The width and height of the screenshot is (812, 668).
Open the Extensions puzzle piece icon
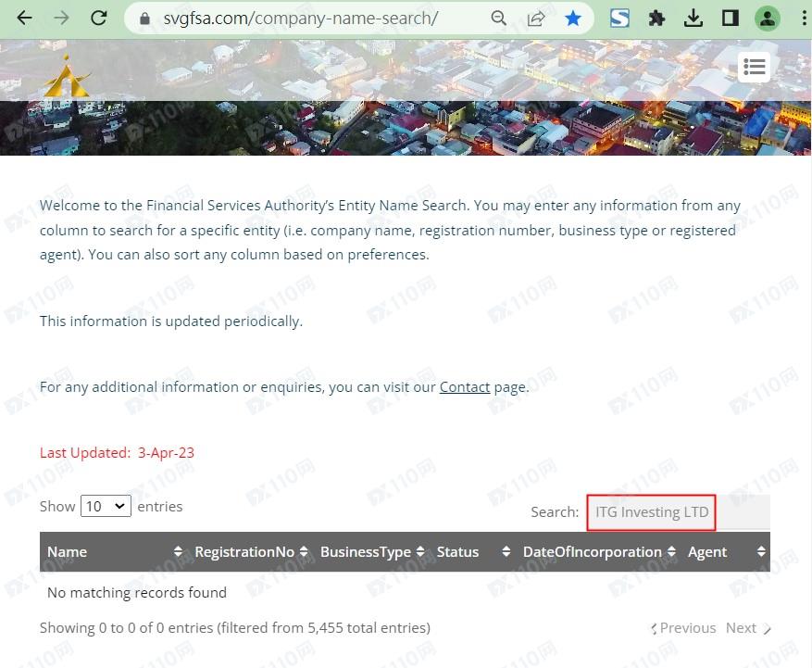(x=656, y=18)
